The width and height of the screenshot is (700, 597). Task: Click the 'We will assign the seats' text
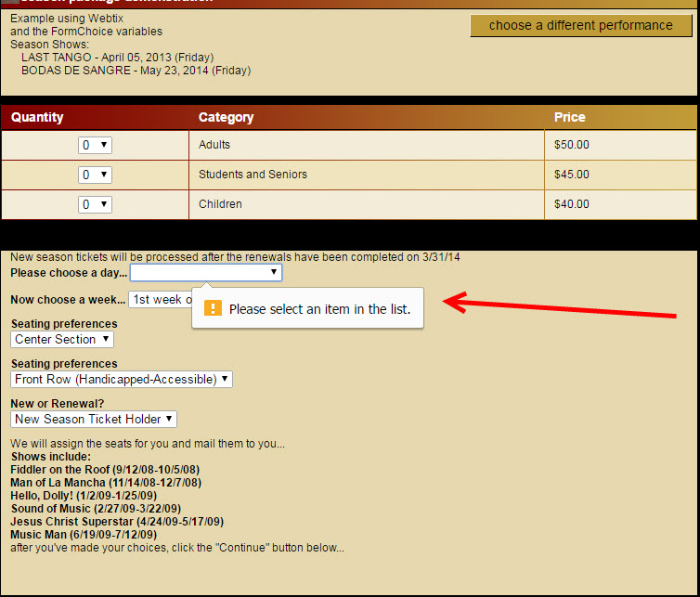pos(148,444)
